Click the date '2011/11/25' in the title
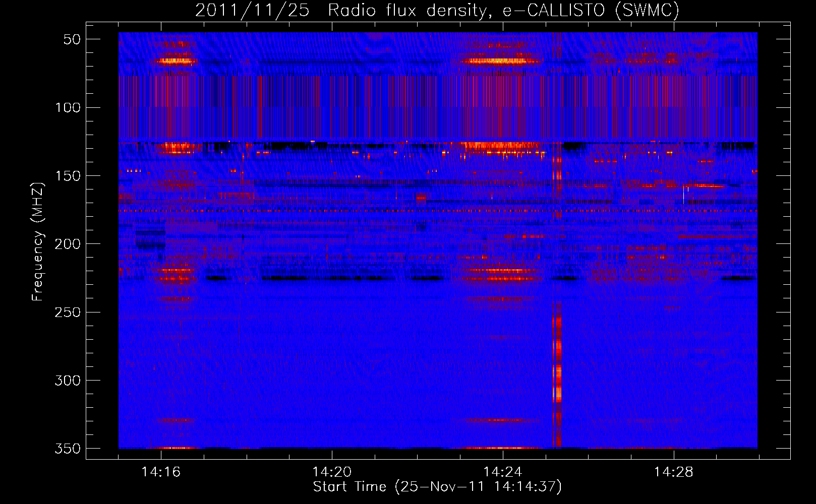The height and width of the screenshot is (504, 816). point(252,10)
